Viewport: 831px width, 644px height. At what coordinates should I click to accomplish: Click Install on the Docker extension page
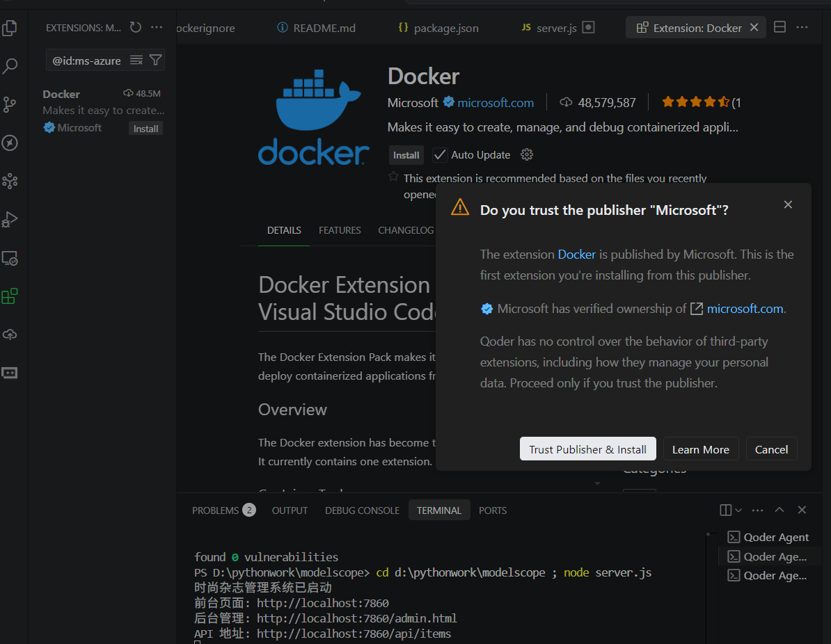point(406,155)
